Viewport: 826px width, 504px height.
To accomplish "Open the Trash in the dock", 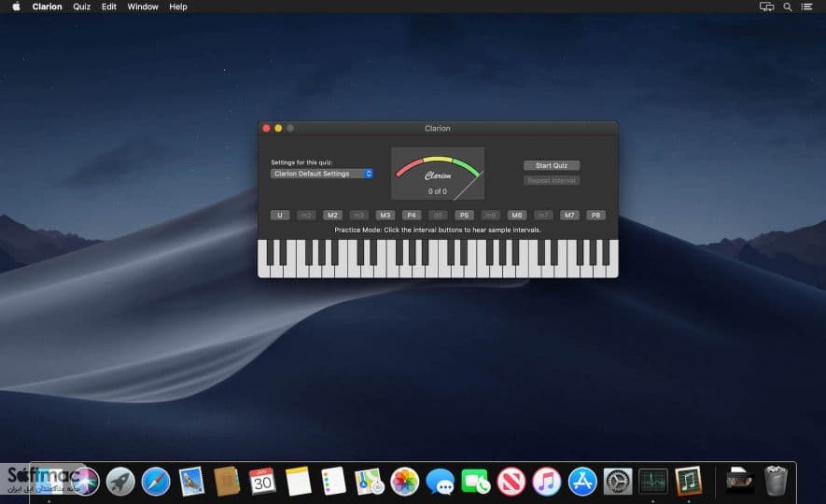I will [776, 481].
